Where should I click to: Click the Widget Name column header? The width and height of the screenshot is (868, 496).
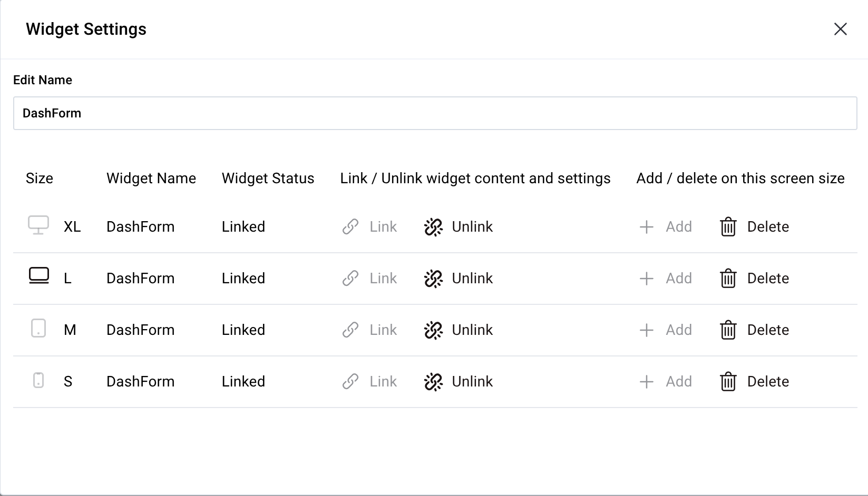click(x=151, y=178)
